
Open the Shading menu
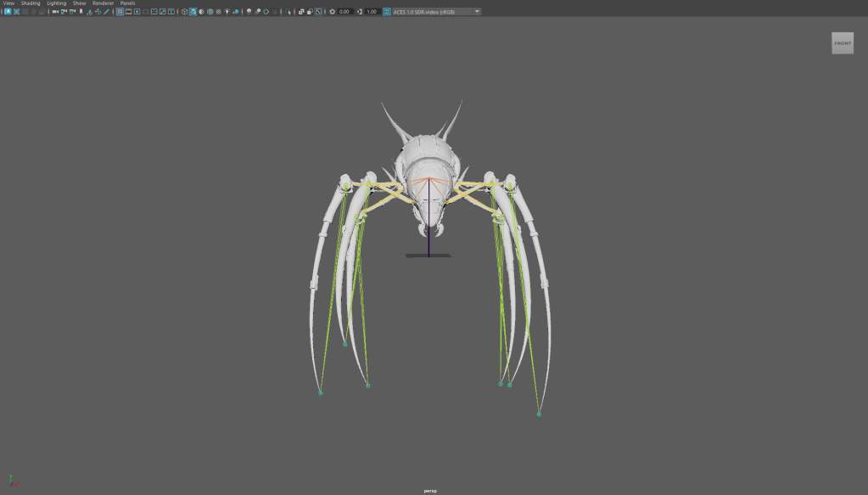[x=31, y=3]
